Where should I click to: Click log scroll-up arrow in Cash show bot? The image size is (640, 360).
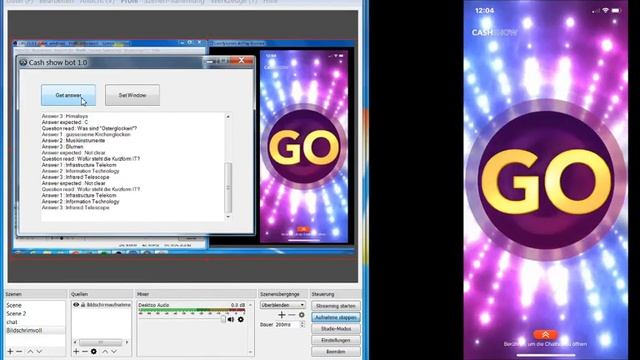[228, 117]
